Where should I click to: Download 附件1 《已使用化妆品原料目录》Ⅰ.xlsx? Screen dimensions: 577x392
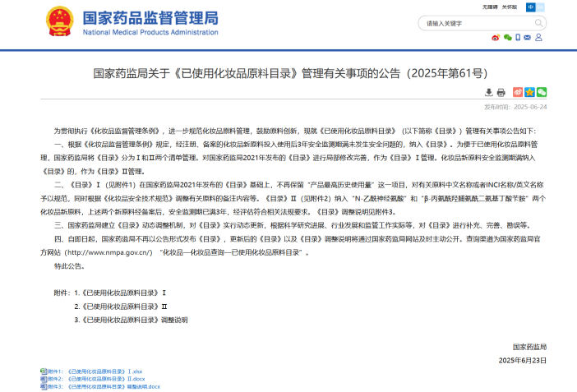click(95, 371)
